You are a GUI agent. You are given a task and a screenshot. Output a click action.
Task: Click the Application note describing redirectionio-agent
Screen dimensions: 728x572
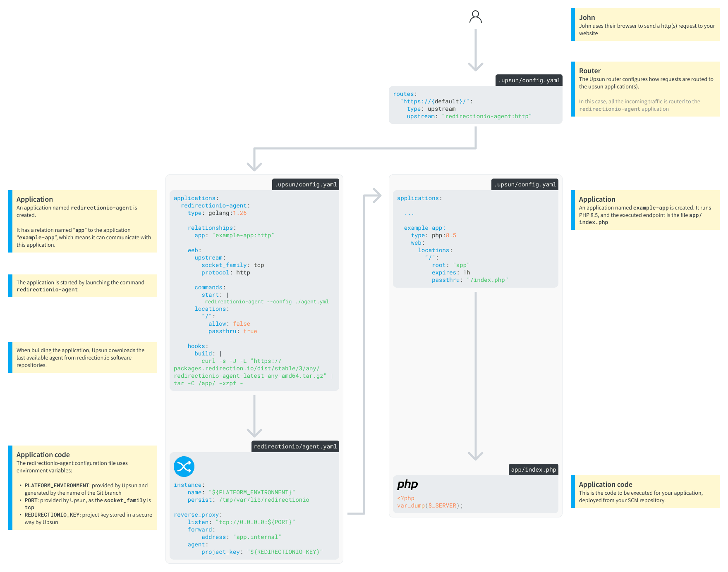pos(83,222)
